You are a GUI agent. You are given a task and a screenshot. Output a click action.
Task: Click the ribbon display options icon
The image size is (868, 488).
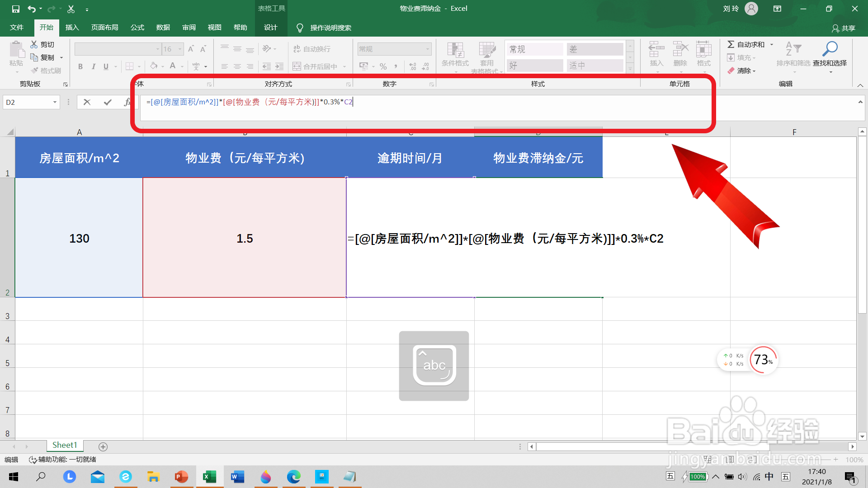(777, 9)
